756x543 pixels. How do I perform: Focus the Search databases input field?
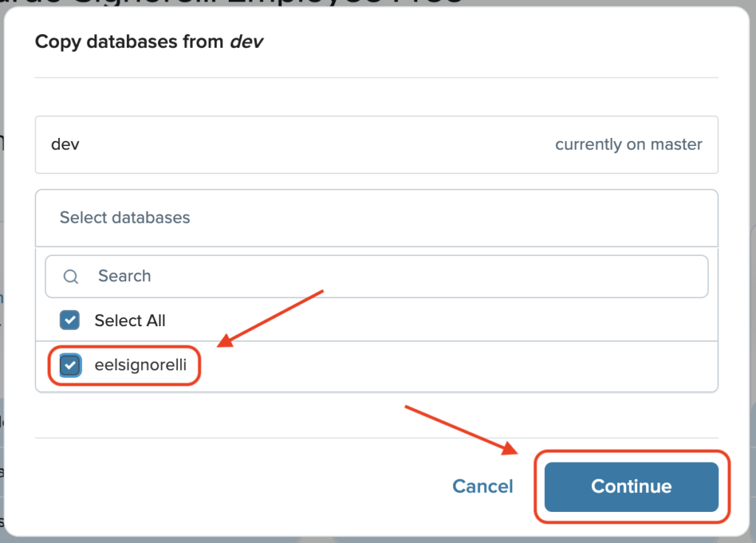[x=377, y=277]
